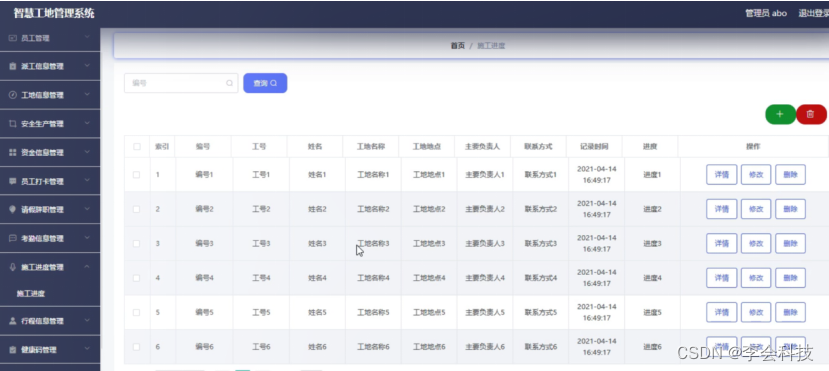The width and height of the screenshot is (829, 371).
Task: Click the 安全生产管理 sidebar icon
Action: 13,124
